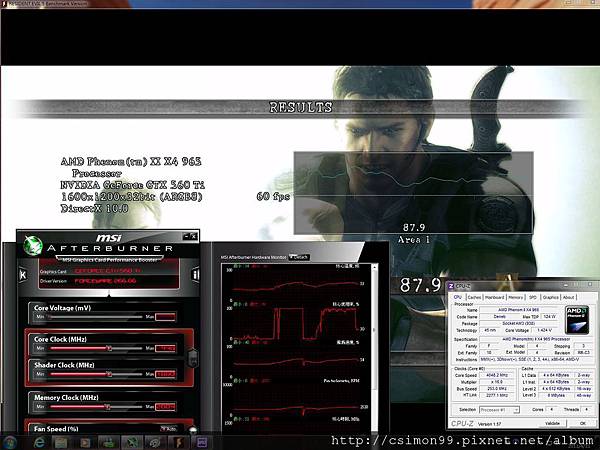Screen dimensions: 600x450
Task: Open the Mainboard tab in CPU-Z
Action: [x=494, y=297]
